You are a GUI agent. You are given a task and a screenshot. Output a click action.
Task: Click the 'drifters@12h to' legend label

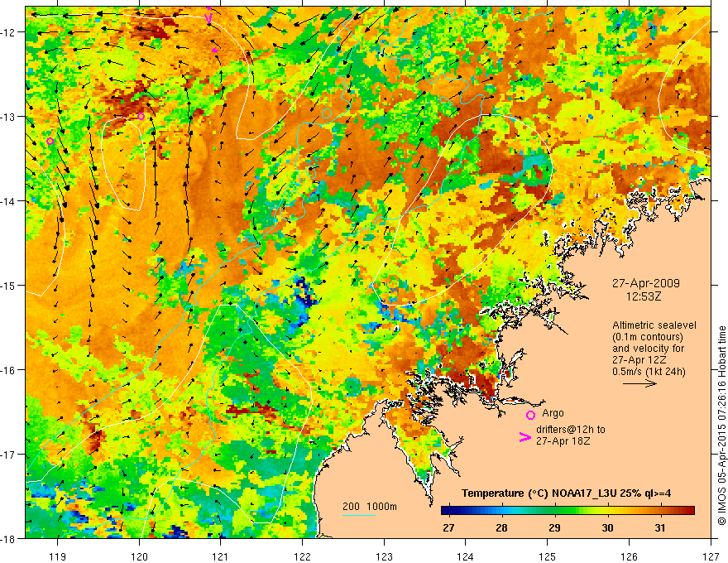click(x=571, y=430)
